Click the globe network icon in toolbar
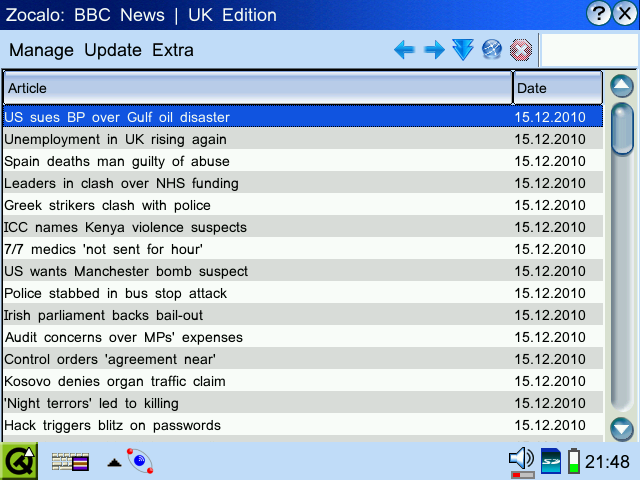 [491, 50]
